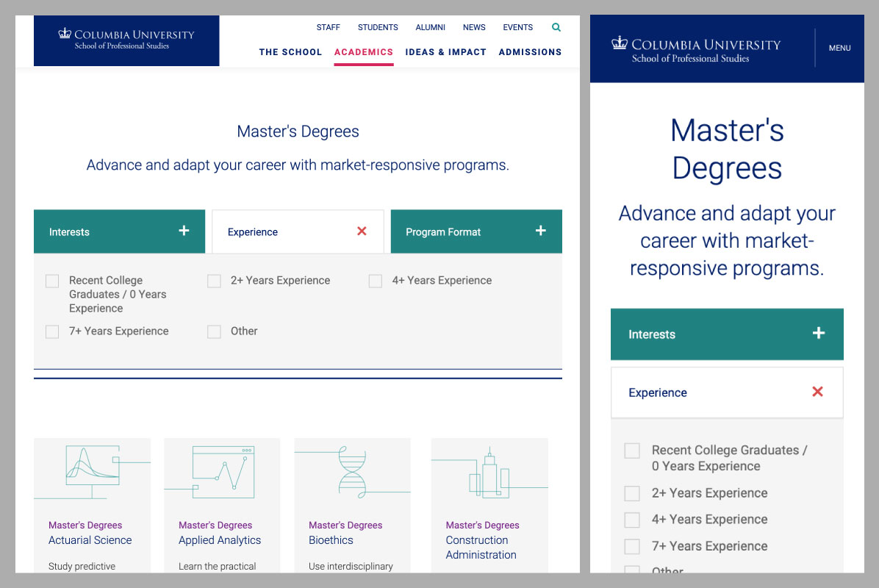The height and width of the screenshot is (588, 879).
Task: Expand the Interests filter in mobile view
Action: pos(727,334)
